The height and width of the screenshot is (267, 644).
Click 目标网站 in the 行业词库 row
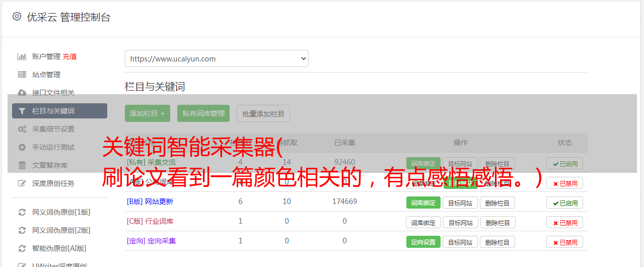pyautogui.click(x=460, y=222)
